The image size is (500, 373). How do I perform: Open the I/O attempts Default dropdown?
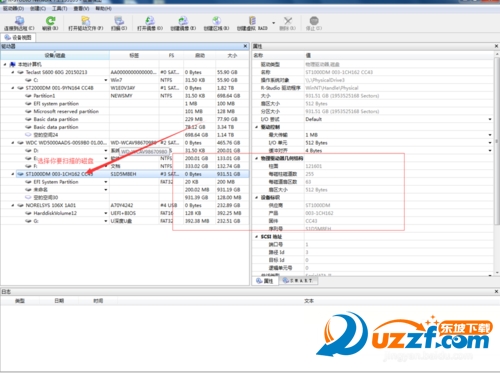pyautogui.click(x=490, y=119)
